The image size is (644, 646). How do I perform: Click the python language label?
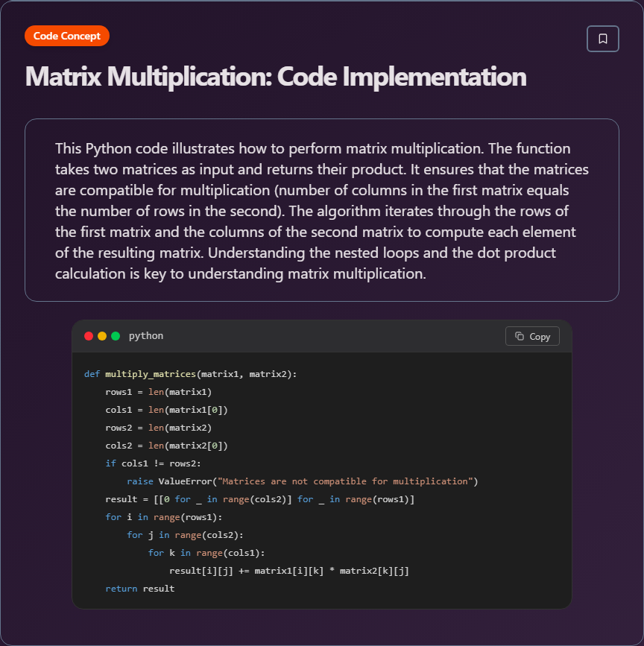[x=146, y=336]
